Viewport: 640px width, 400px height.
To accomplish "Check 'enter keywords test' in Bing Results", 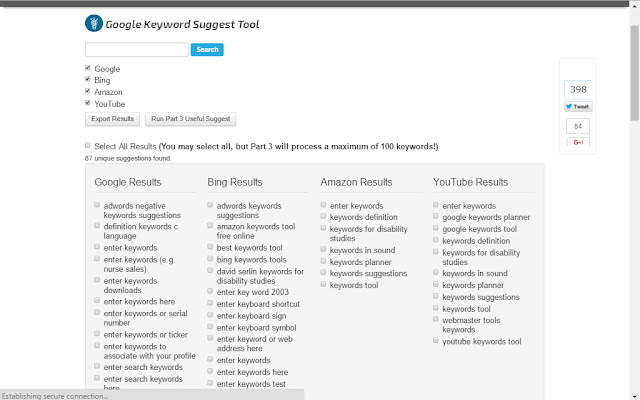I will [210, 383].
